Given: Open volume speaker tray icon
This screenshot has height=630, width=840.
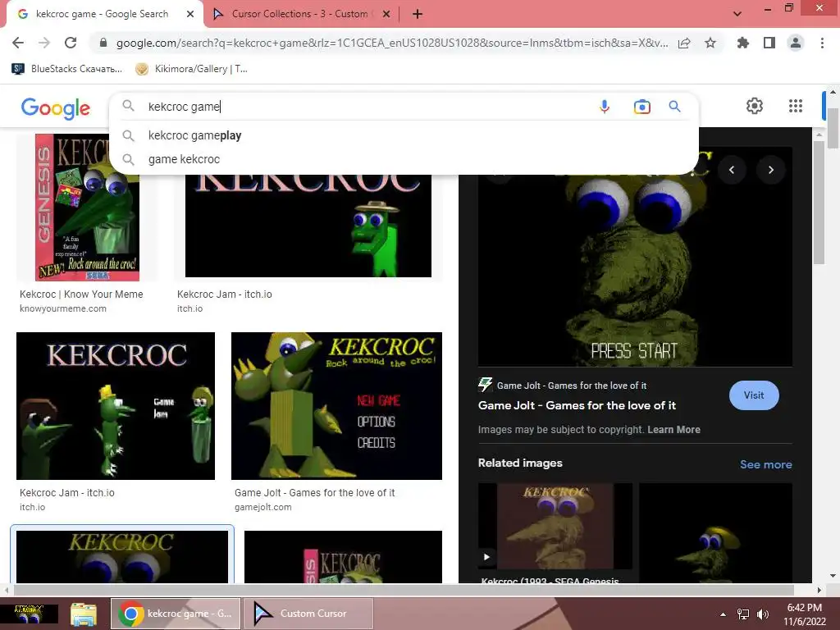Looking at the screenshot, I should (x=762, y=614).
